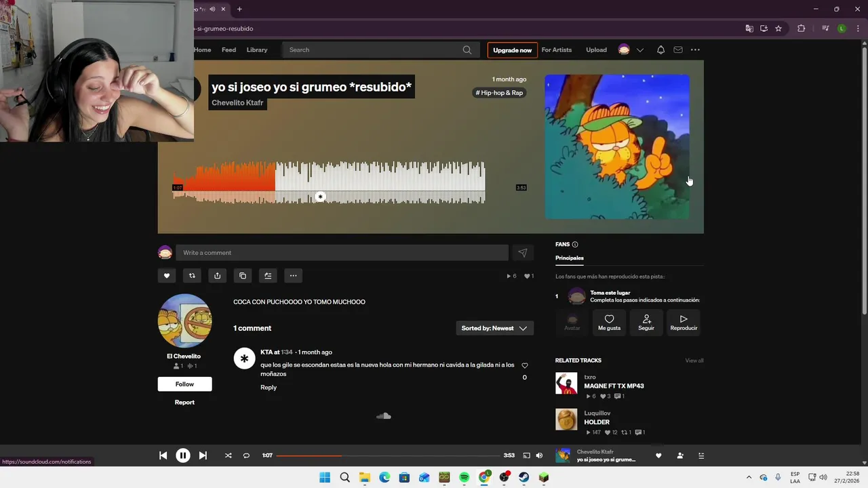
Task: Open the Home page in SoundCloud
Action: click(x=202, y=49)
